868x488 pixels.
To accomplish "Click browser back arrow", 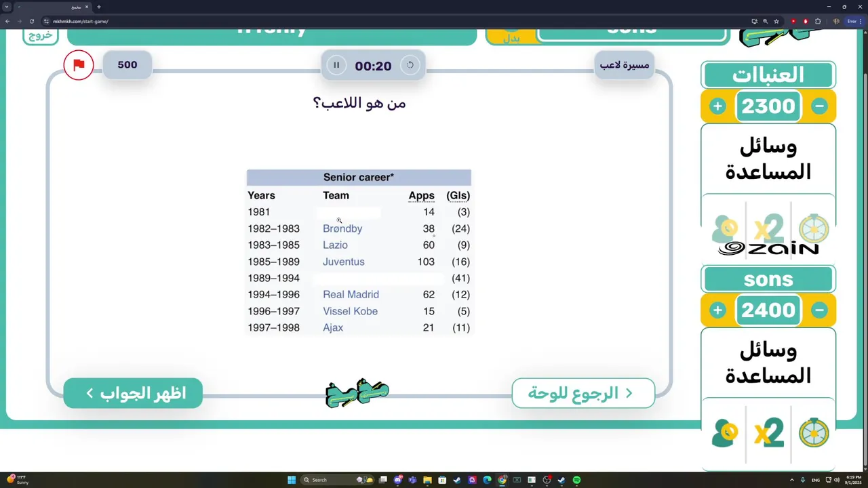I will click(7, 21).
